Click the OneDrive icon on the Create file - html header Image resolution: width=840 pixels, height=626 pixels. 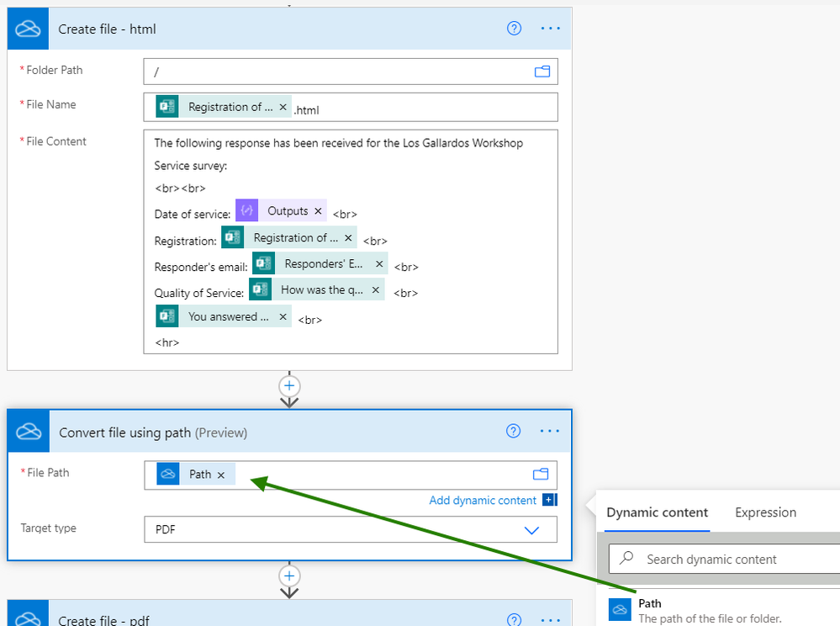pyautogui.click(x=28, y=29)
